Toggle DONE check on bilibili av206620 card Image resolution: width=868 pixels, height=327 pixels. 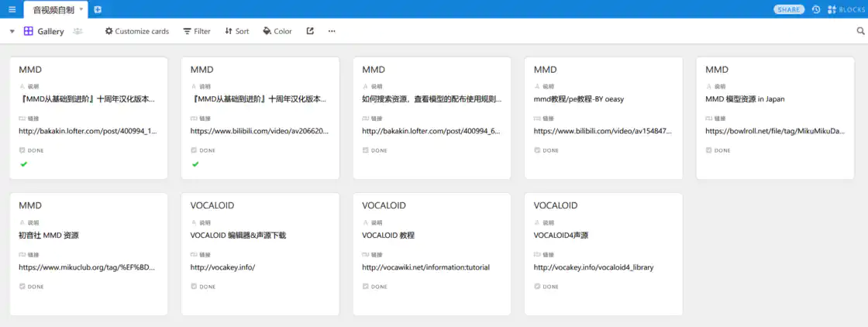[195, 164]
